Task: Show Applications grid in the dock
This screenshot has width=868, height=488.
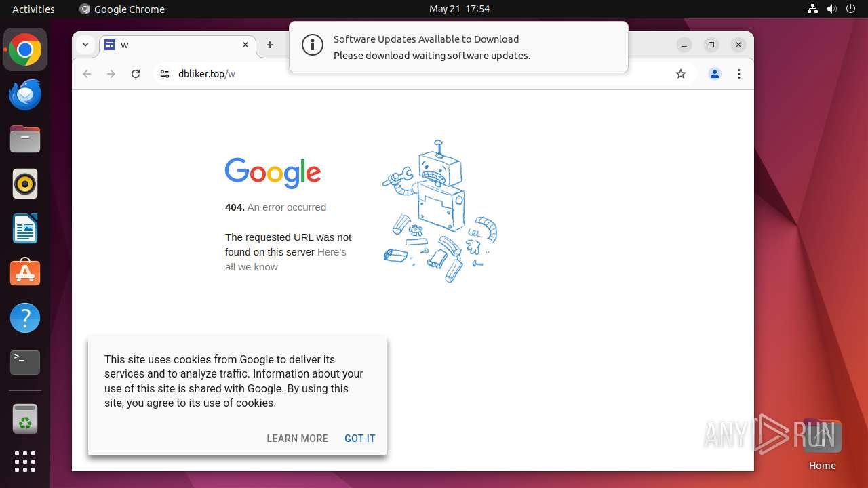Action: pyautogui.click(x=25, y=462)
